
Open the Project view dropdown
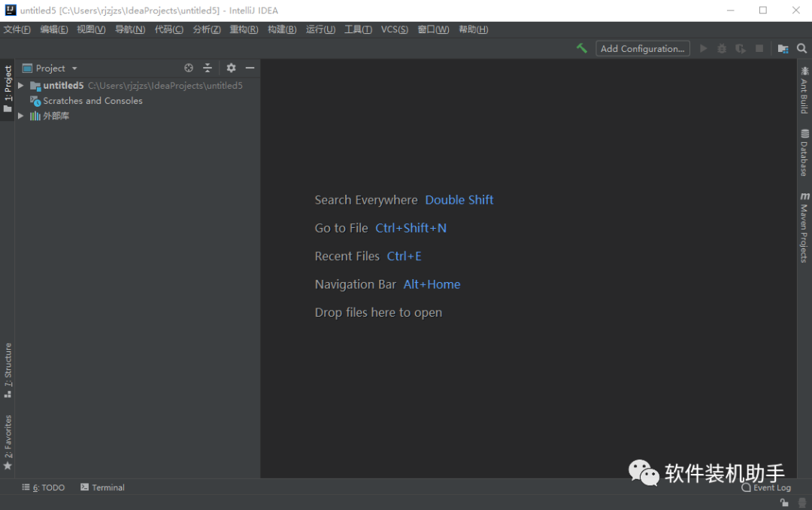coord(50,68)
